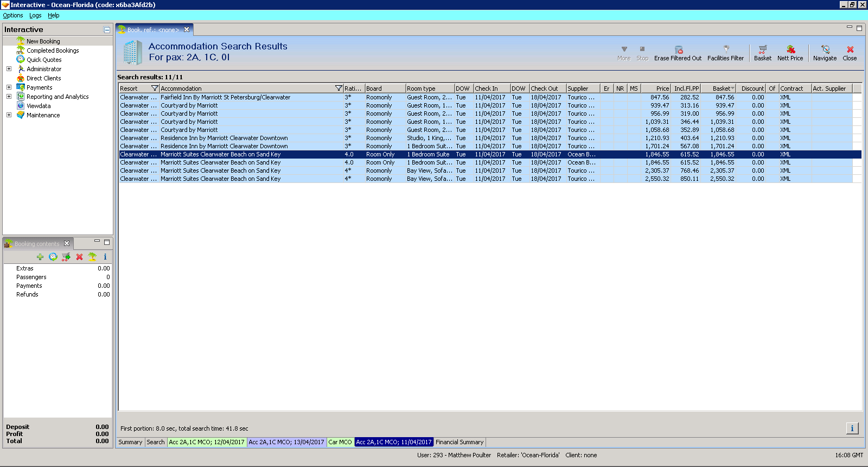The image size is (868, 467).
Task: Select the Completed Bookings tree item
Action: [53, 51]
